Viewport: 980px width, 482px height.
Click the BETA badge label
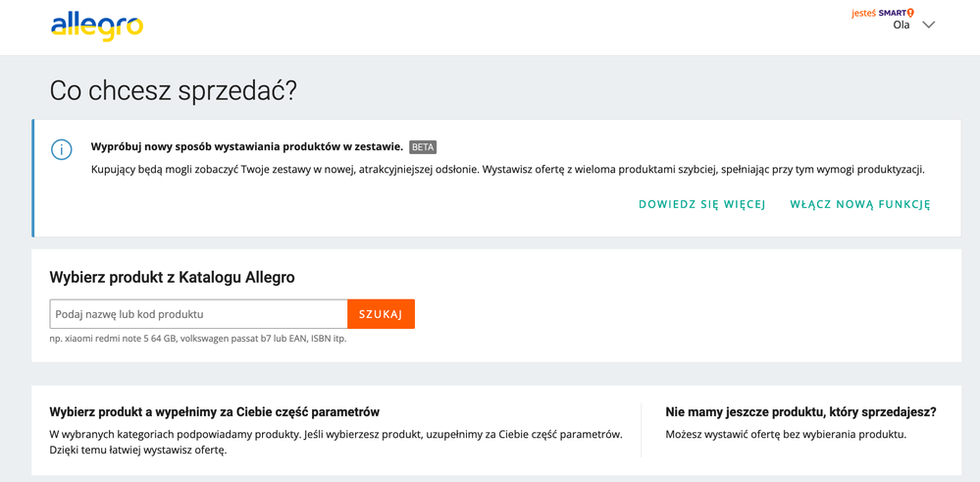(x=423, y=147)
